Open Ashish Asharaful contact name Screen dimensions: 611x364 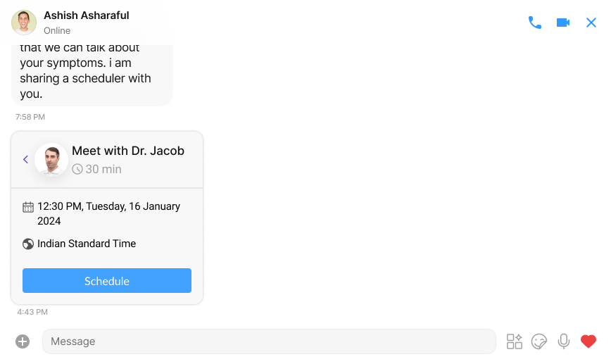[86, 15]
